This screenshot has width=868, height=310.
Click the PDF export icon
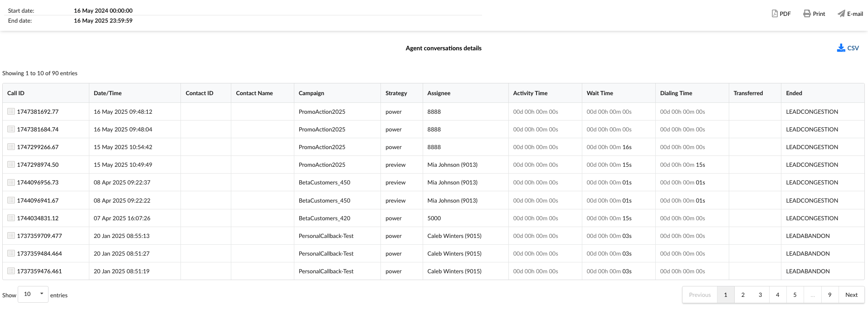(775, 14)
